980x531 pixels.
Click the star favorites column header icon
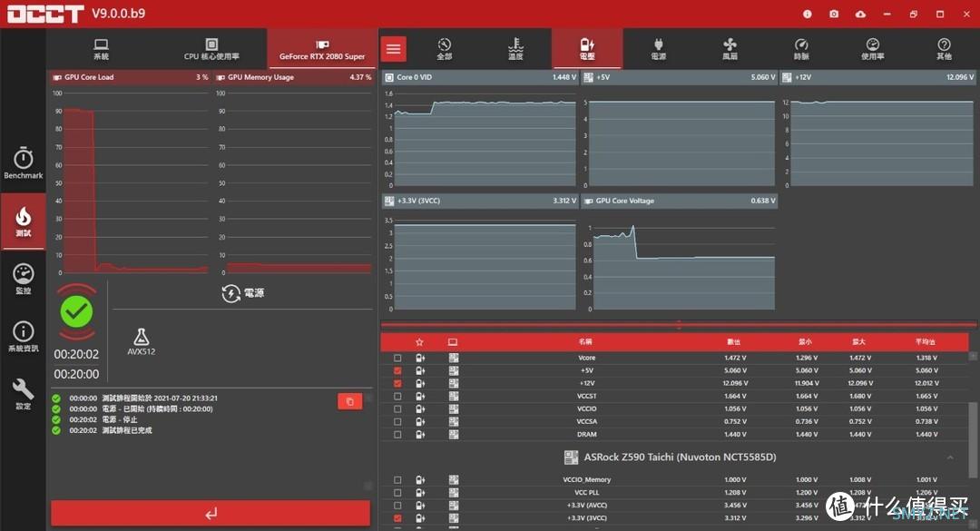[419, 342]
